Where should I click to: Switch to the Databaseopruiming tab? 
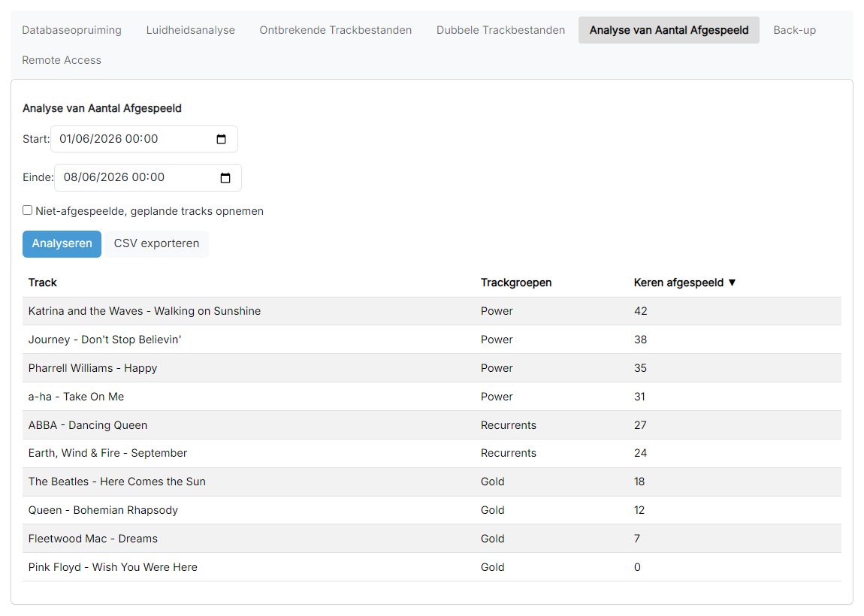(71, 30)
